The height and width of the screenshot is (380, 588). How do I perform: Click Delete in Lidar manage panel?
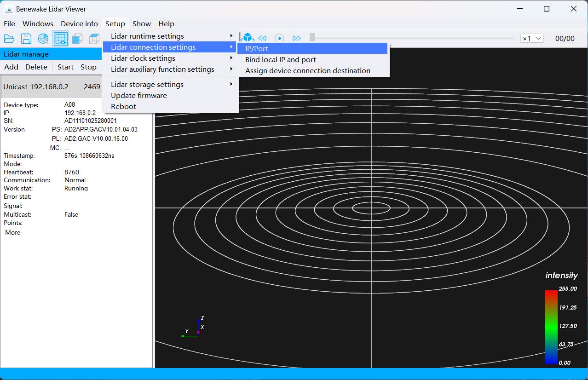[x=36, y=67]
